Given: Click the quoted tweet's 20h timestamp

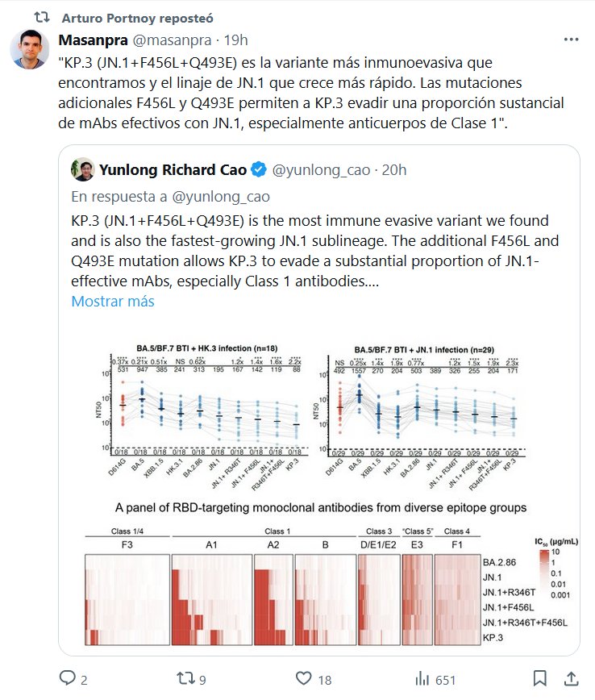Looking at the screenshot, I should click(393, 169).
